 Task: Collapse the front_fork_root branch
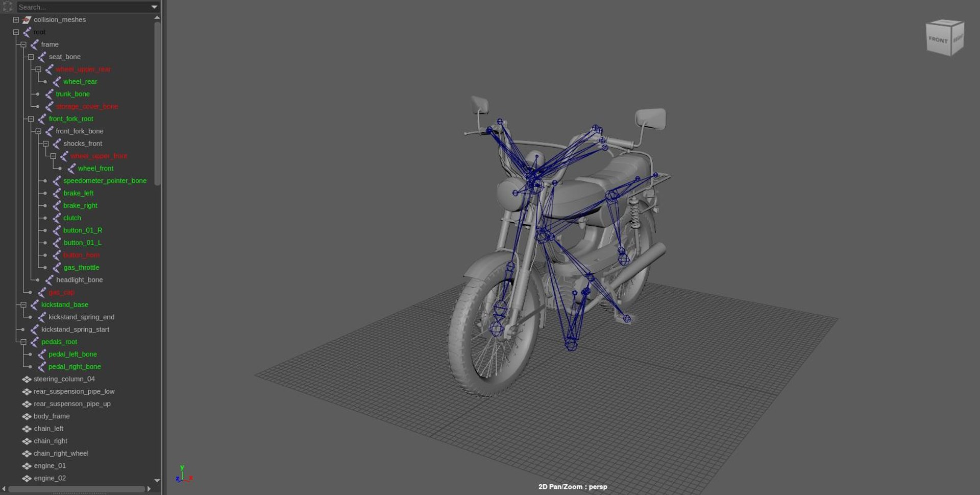tap(31, 119)
